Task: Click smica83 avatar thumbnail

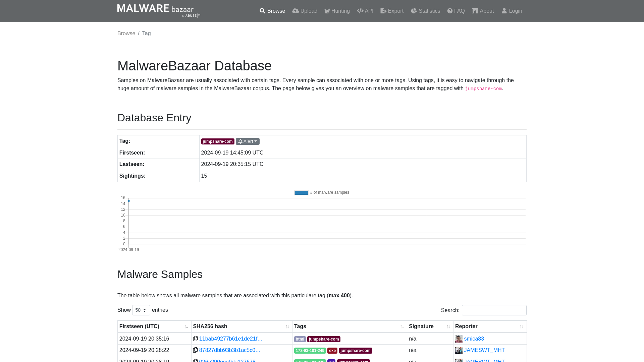Action: click(x=459, y=339)
